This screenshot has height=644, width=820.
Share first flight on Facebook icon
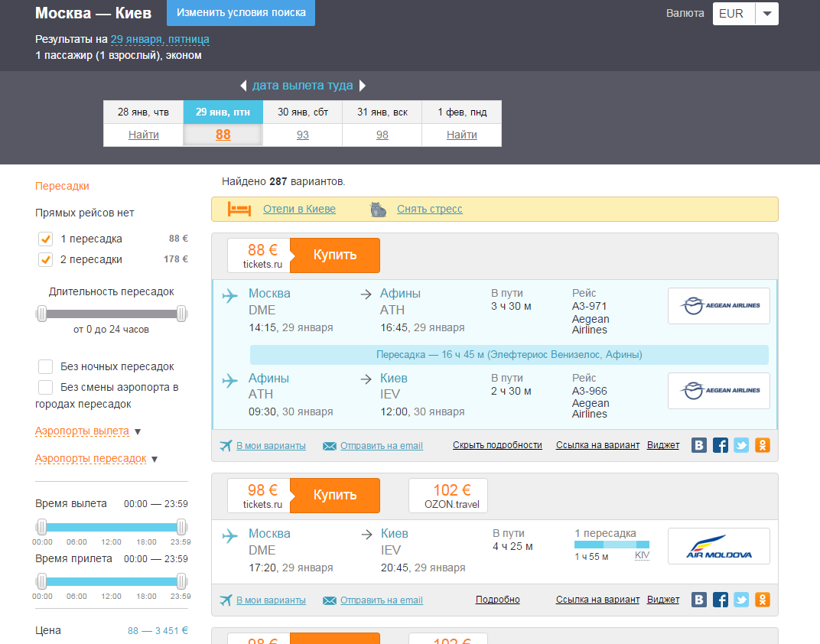click(x=720, y=445)
